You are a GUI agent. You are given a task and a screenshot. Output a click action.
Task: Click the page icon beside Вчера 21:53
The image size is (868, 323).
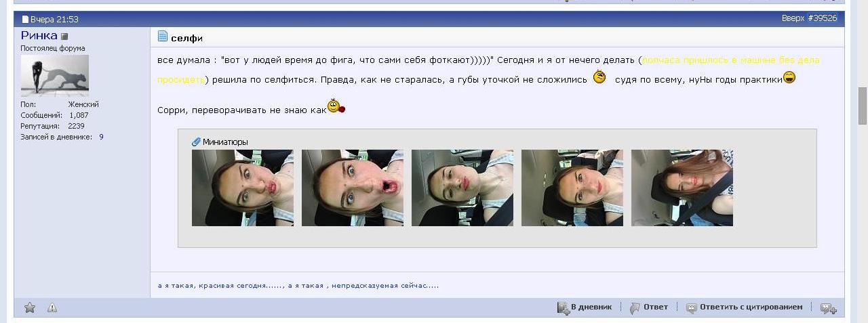(x=25, y=20)
